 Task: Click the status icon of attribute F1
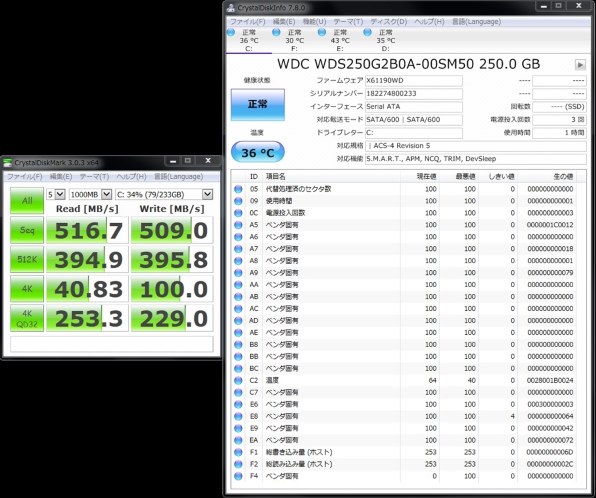point(238,452)
